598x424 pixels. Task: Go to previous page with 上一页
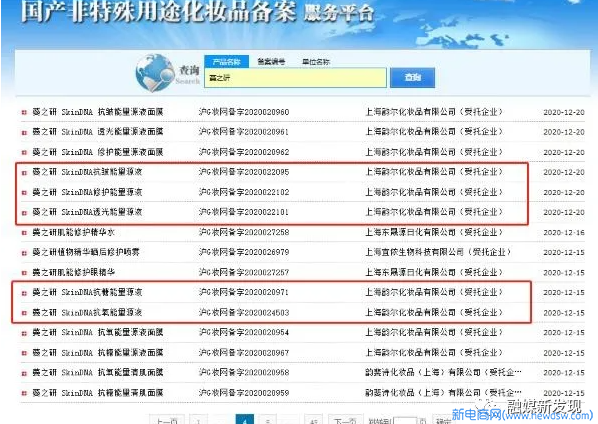(167, 420)
